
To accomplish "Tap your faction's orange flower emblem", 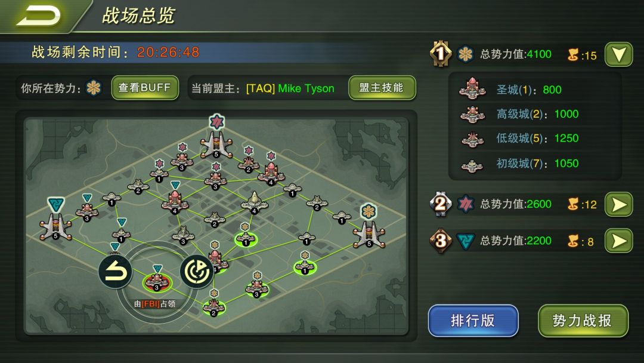I will click(94, 88).
